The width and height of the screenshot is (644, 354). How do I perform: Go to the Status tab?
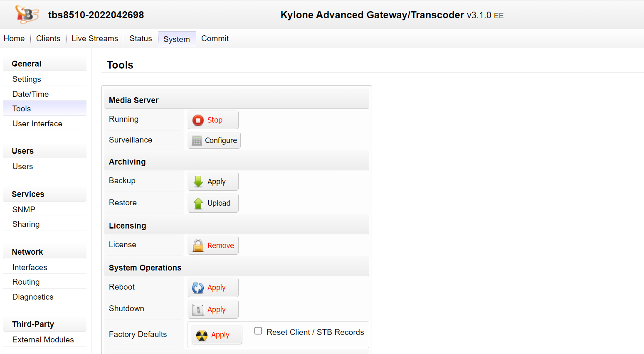point(141,39)
